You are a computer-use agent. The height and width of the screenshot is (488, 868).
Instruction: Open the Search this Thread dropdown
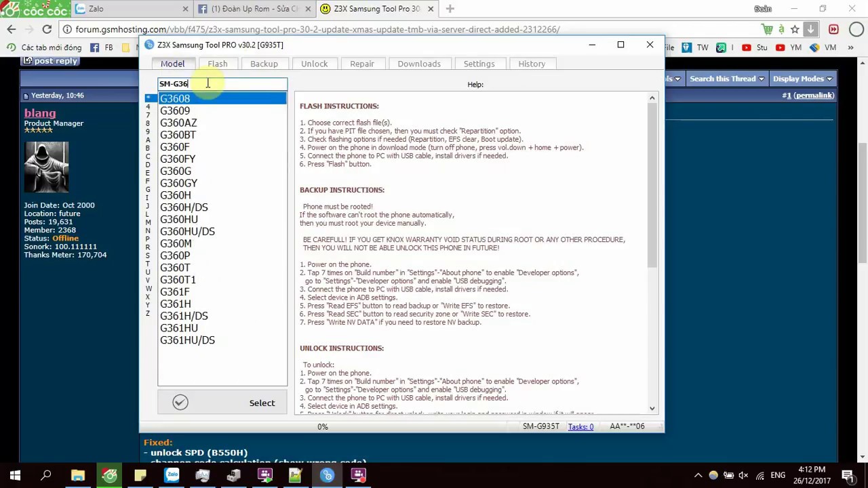coord(726,79)
